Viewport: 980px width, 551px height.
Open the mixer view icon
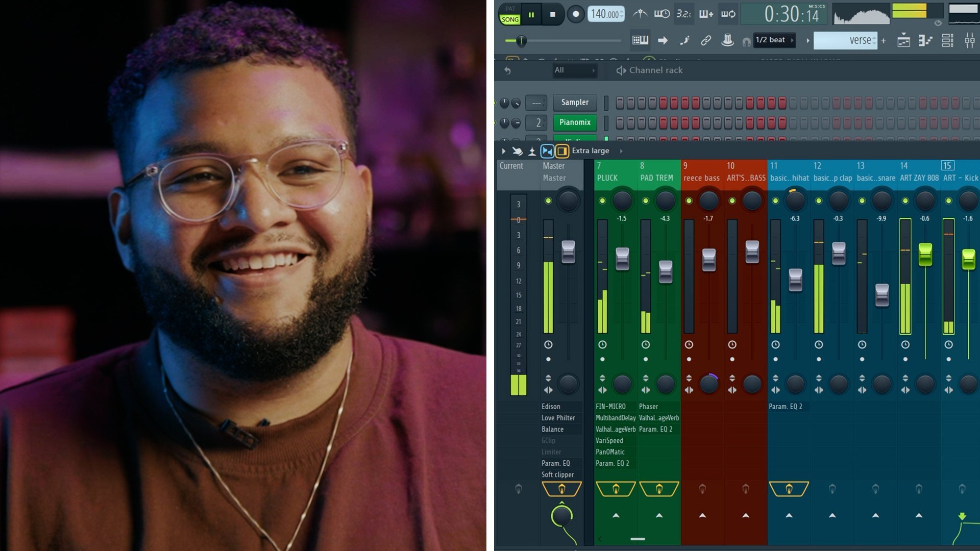(969, 40)
